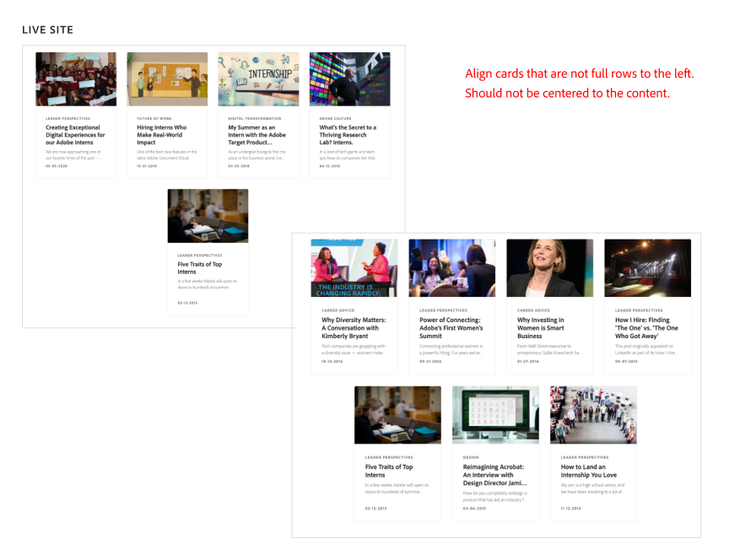Open "Power of Connecting: Adobe's First Women's Summit"

tap(451, 327)
